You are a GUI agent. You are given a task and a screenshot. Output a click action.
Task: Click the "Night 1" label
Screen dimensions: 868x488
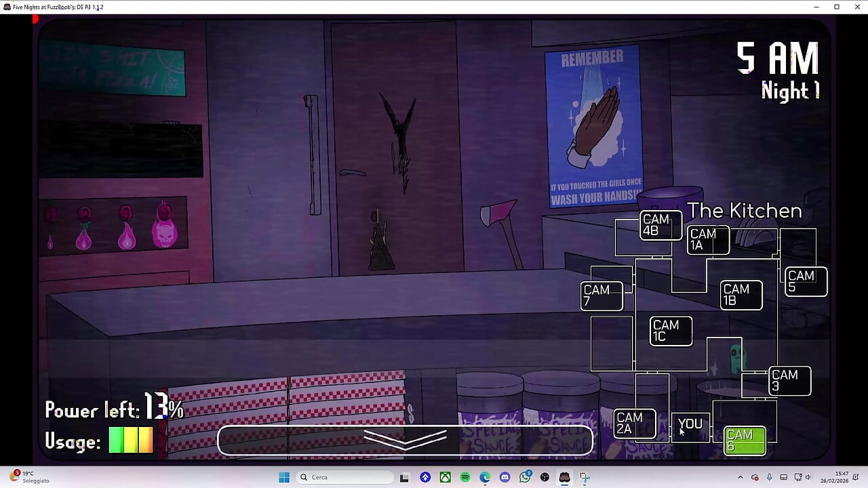click(790, 91)
